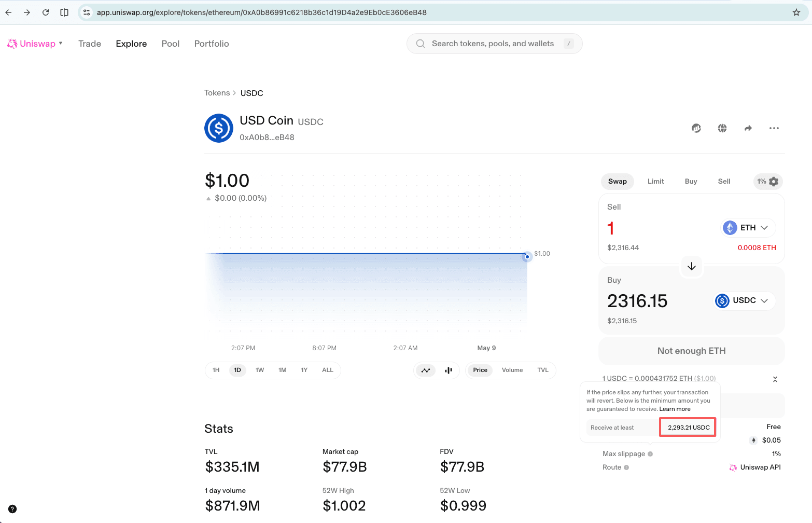The image size is (812, 523).
Task: Click the $77.9B Market cap value
Action: 345,467
